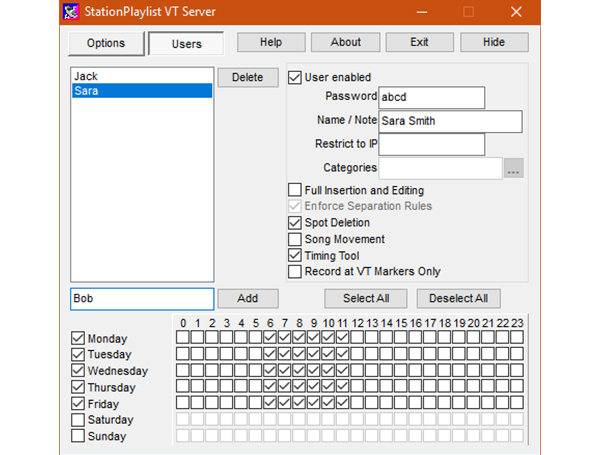Uncheck Friday hour 10 checkbox
Viewport: 600px width, 455px height.
(328, 402)
